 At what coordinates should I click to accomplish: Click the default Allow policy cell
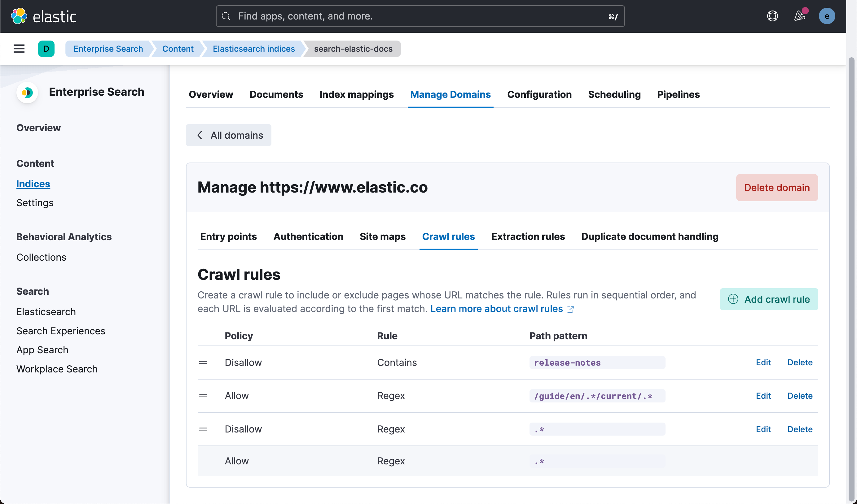[237, 461]
